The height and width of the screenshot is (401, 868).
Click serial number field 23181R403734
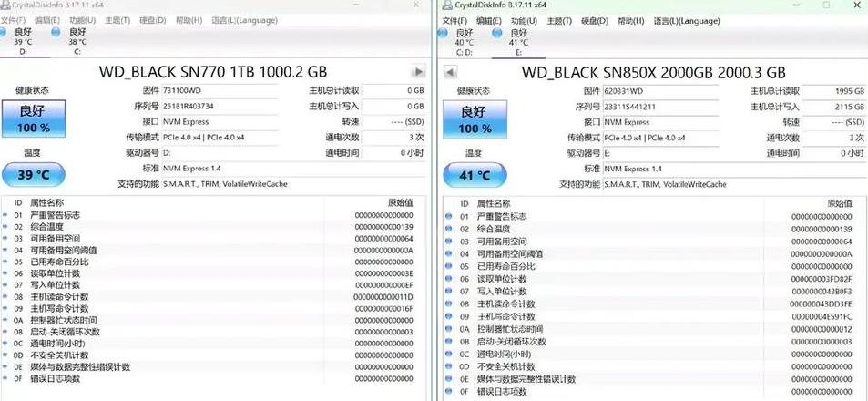click(220, 106)
